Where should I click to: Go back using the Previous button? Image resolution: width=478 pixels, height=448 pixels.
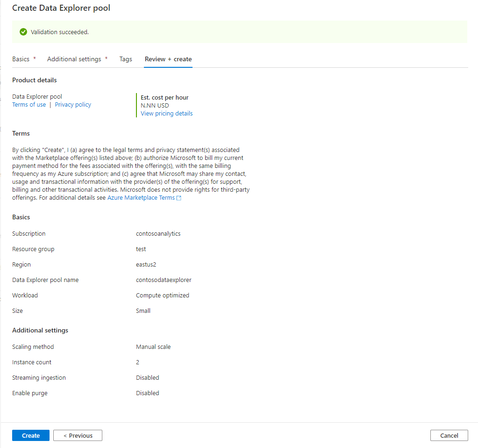point(78,435)
